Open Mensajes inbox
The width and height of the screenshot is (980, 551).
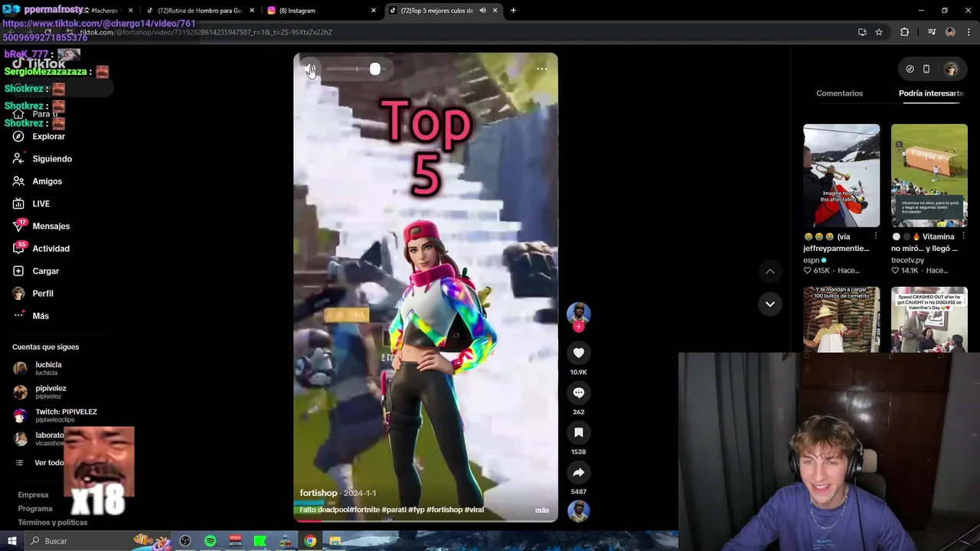42,226
